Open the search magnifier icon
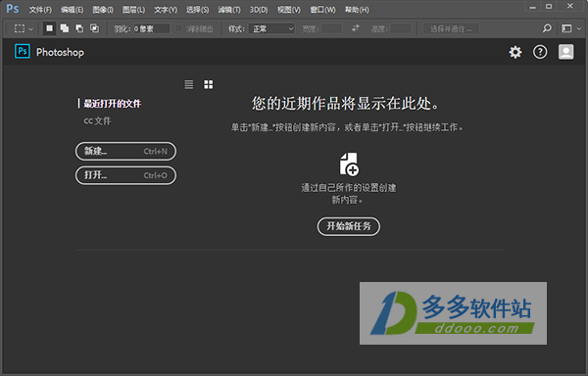 [547, 28]
